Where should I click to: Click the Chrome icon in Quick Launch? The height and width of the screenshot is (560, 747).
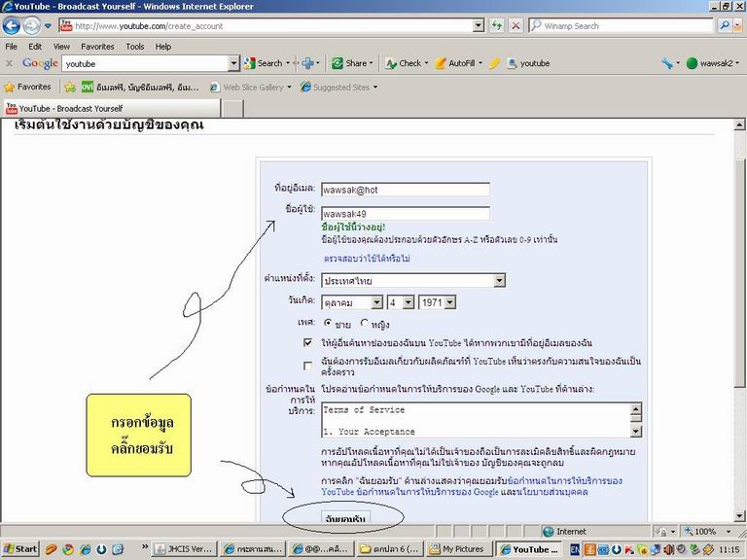(x=68, y=549)
